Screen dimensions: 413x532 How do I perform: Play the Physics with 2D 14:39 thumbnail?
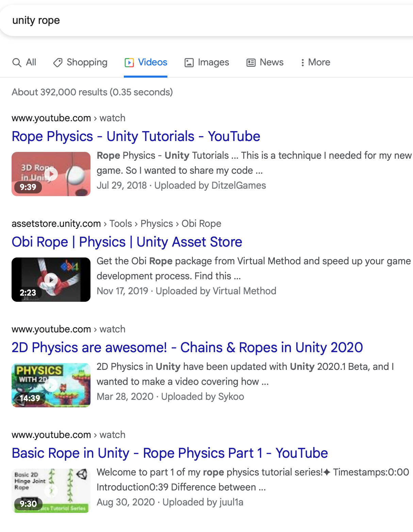[51, 385]
